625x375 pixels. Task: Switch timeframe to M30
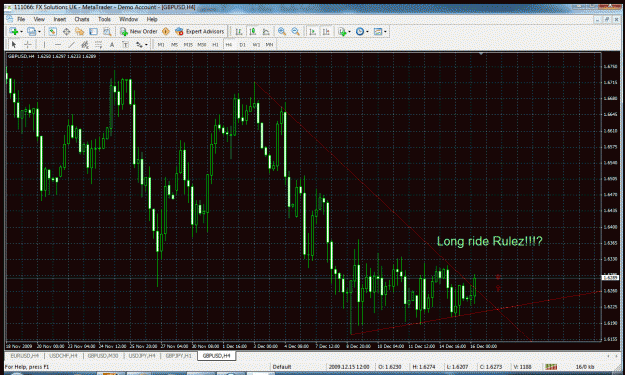(x=202, y=45)
